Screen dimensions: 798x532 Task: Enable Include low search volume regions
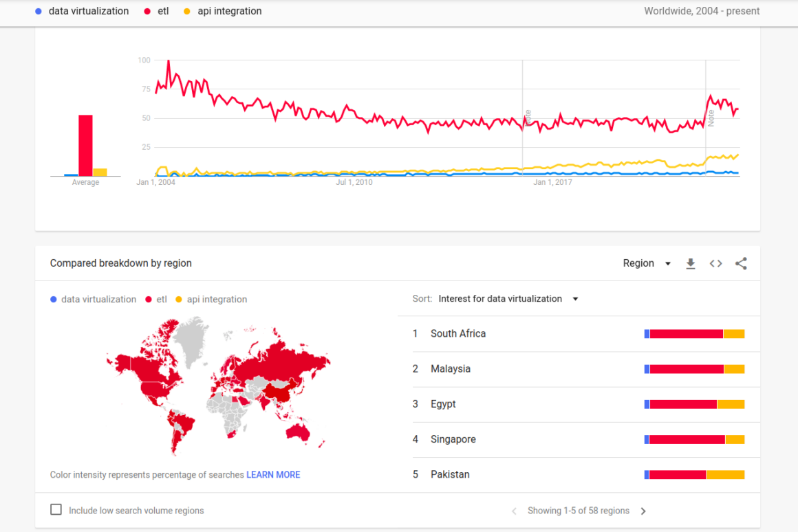(56, 510)
